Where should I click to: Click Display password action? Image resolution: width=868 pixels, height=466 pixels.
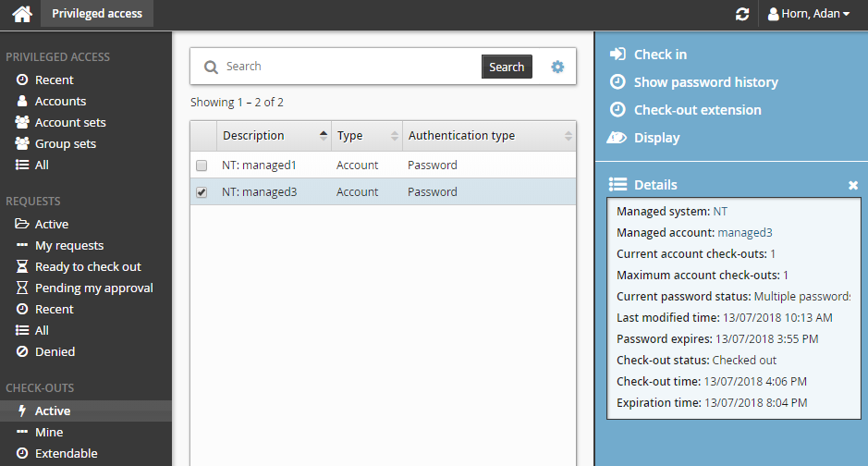(656, 138)
